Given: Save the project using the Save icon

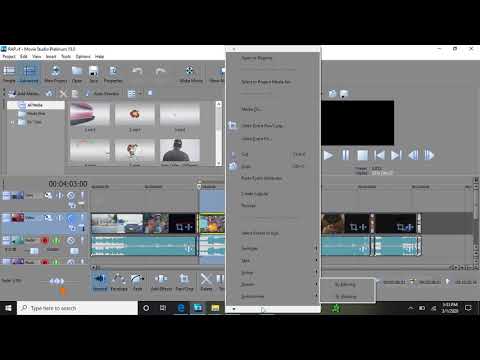Looking at the screenshot, I should click(94, 74).
